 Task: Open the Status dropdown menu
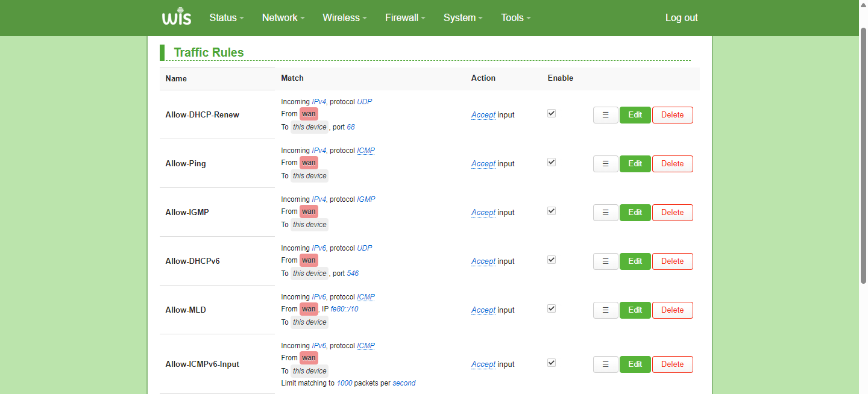click(227, 18)
